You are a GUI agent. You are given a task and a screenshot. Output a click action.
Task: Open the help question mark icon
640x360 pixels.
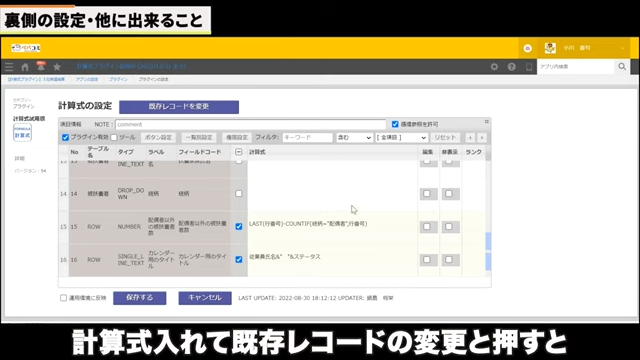[x=511, y=67]
